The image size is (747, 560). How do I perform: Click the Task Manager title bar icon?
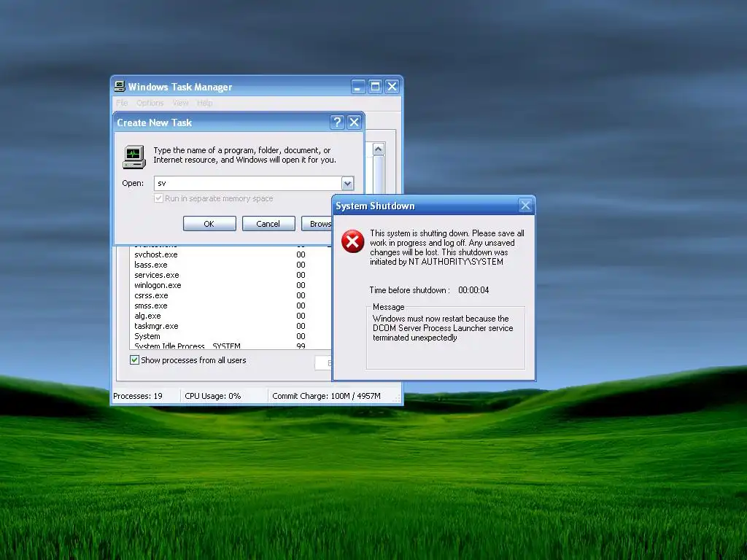click(x=120, y=86)
